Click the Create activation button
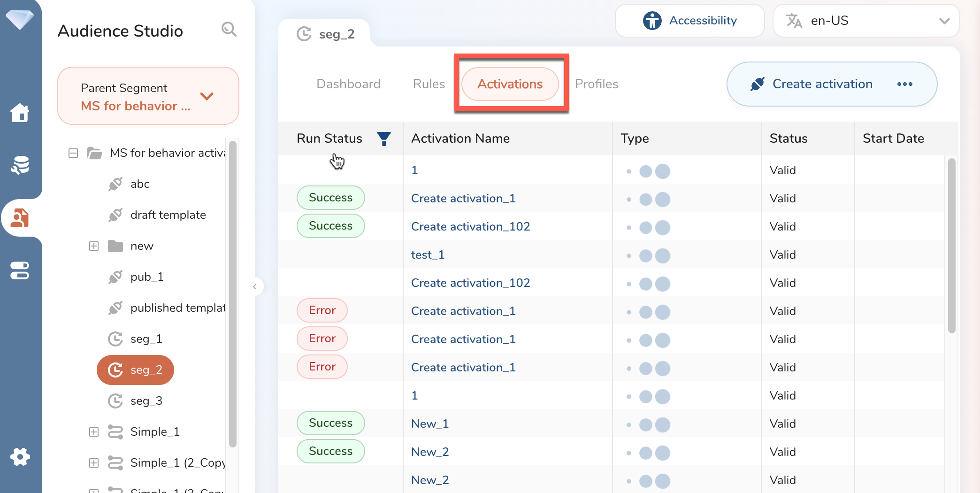Image resolution: width=980 pixels, height=493 pixels. 812,84
